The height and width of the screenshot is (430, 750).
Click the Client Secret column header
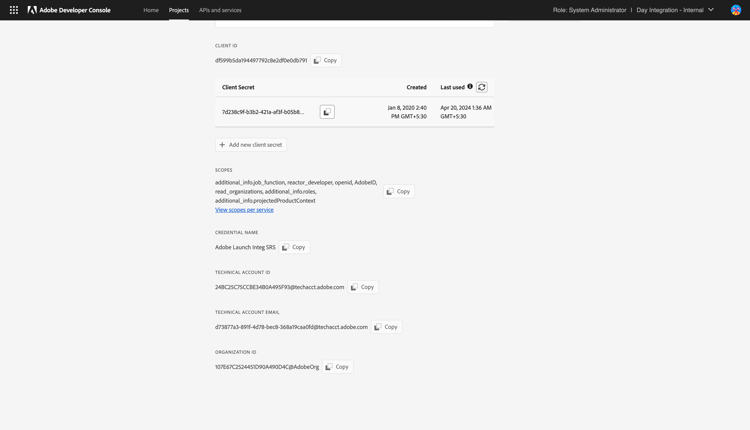pyautogui.click(x=238, y=87)
